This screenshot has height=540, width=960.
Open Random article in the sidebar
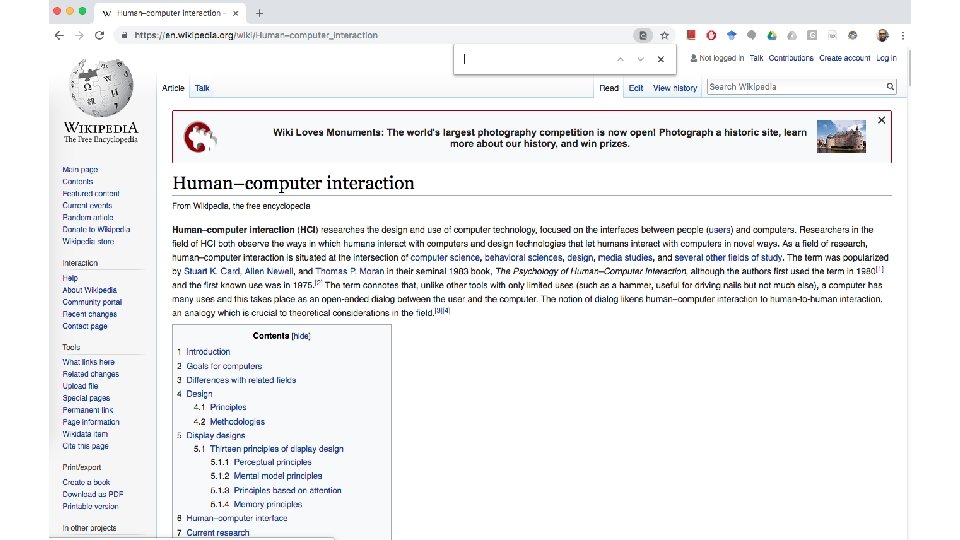[x=88, y=217]
